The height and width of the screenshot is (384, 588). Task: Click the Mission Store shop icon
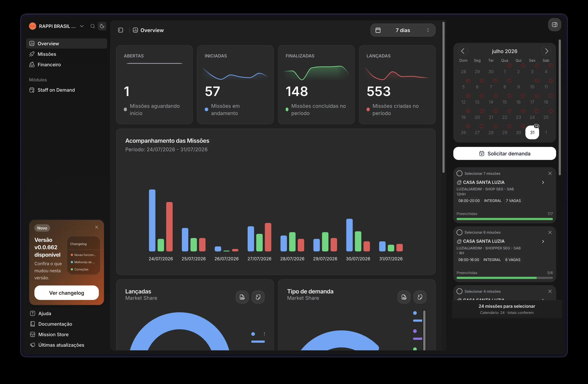point(32,334)
